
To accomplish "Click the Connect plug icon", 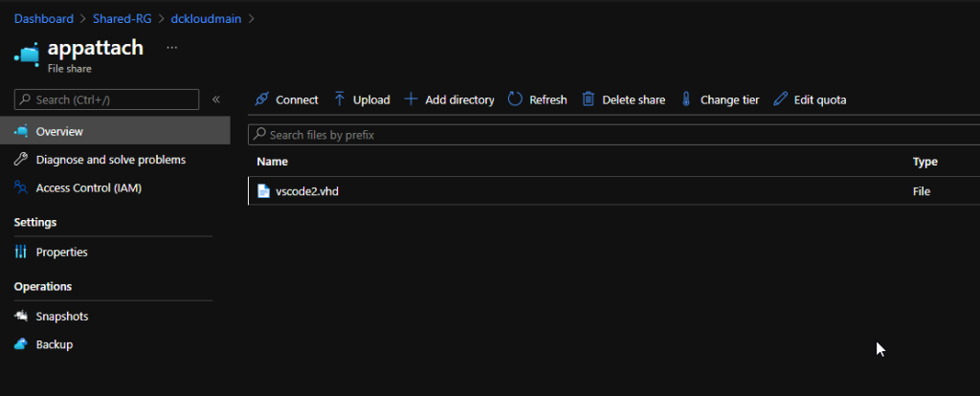I will (x=262, y=99).
